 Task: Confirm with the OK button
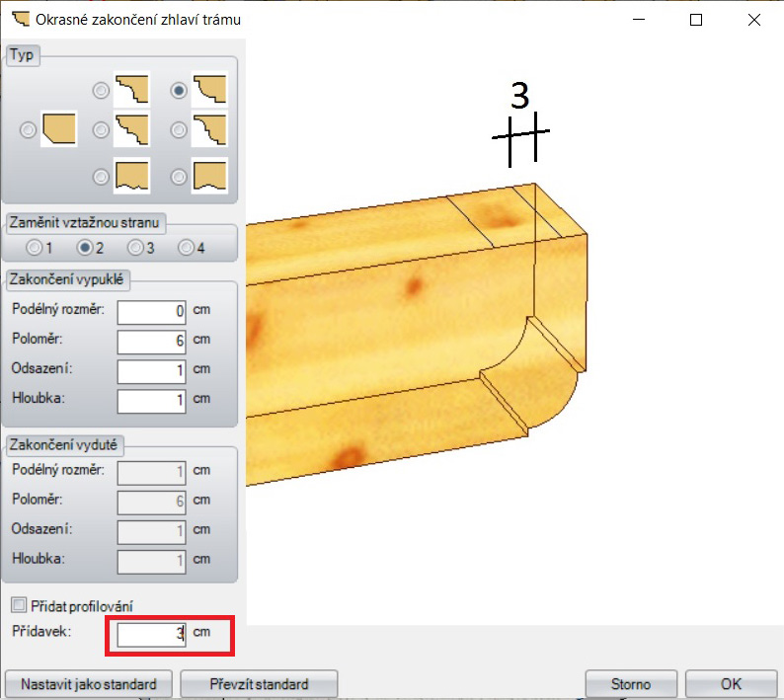click(x=731, y=683)
